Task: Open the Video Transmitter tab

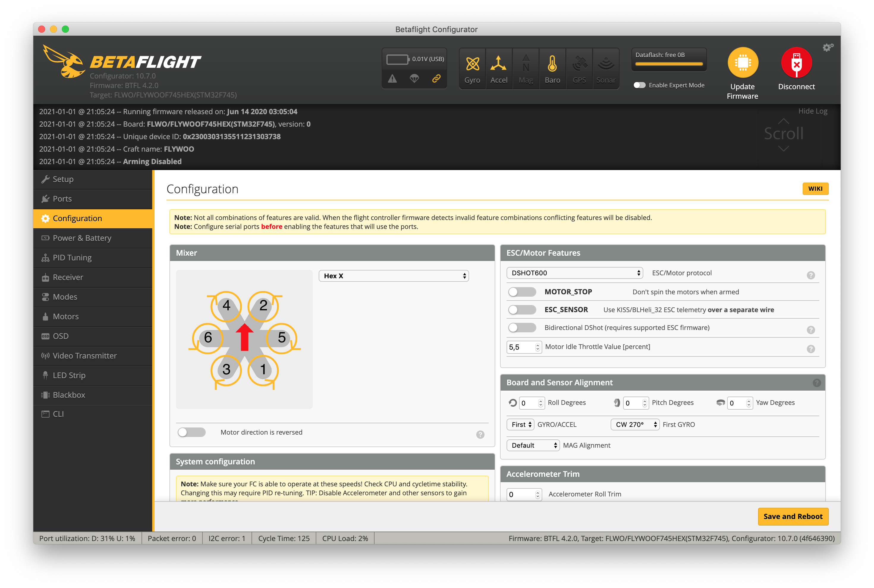Action: coord(93,356)
